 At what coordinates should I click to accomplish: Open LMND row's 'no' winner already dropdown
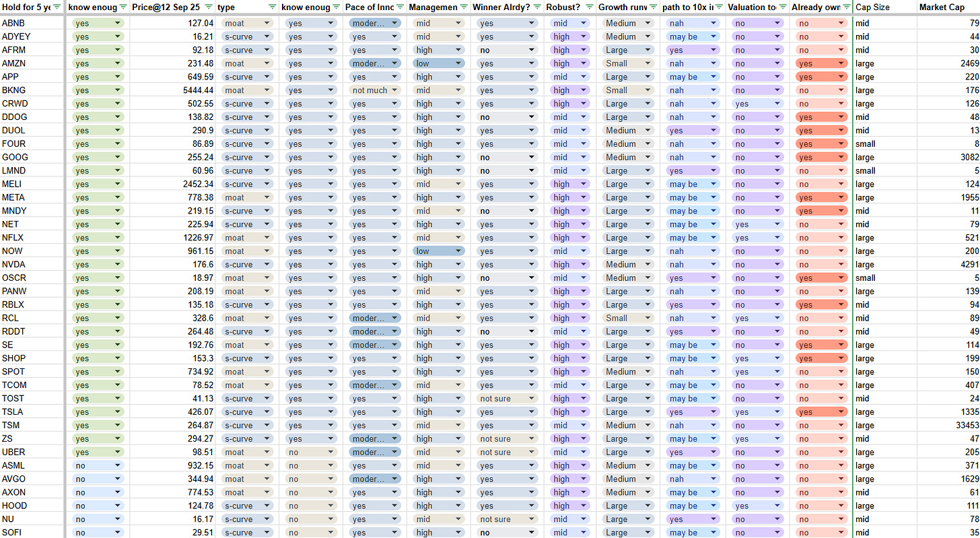[x=507, y=170]
